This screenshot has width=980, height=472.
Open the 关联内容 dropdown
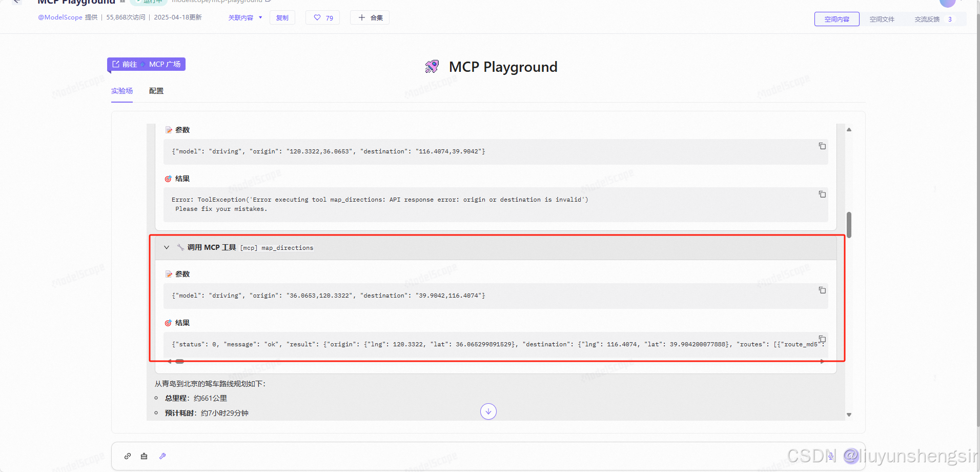click(x=245, y=17)
